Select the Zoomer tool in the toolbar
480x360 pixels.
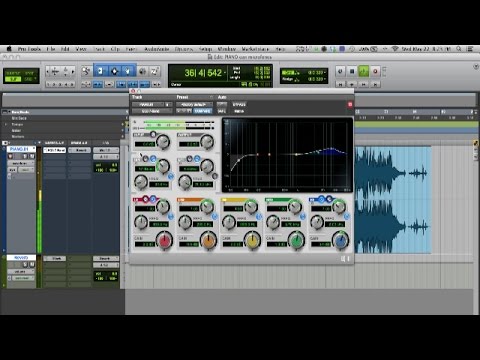click(x=86, y=71)
